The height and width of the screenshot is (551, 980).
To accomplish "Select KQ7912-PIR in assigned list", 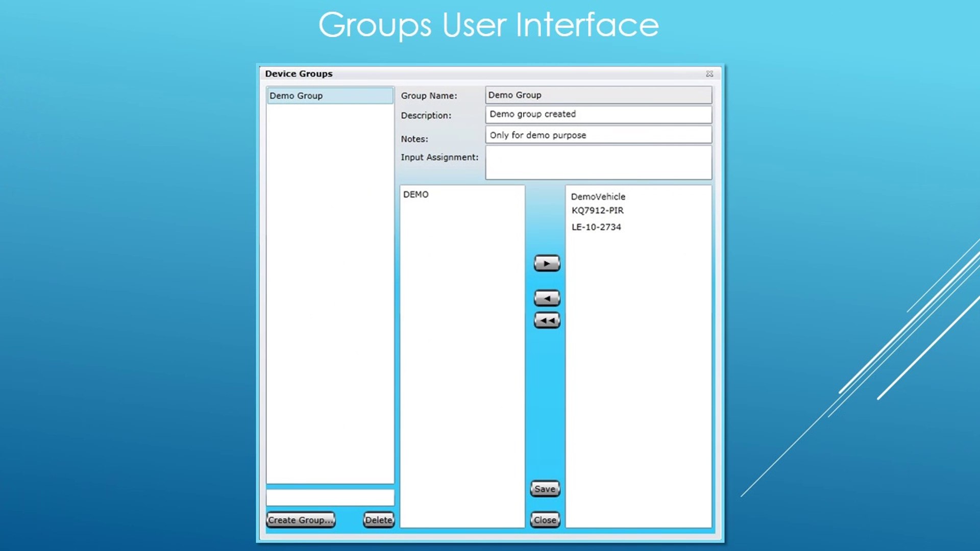I will click(597, 210).
